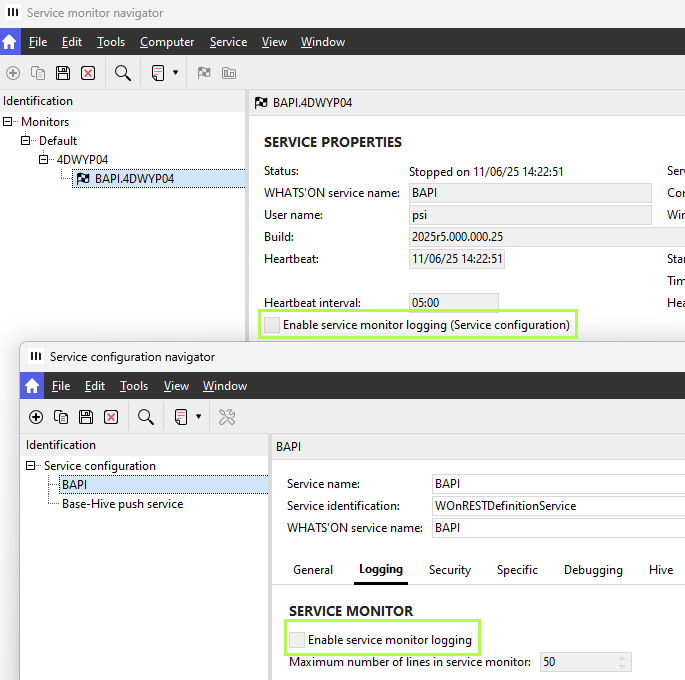Toggle Enable service monitor logging (Service configuration) checkbox

[x=272, y=325]
